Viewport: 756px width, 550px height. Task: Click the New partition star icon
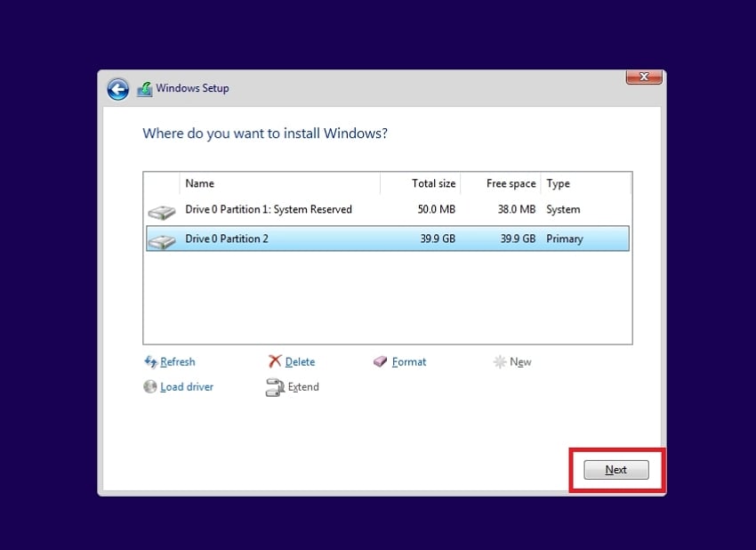pyautogui.click(x=500, y=361)
